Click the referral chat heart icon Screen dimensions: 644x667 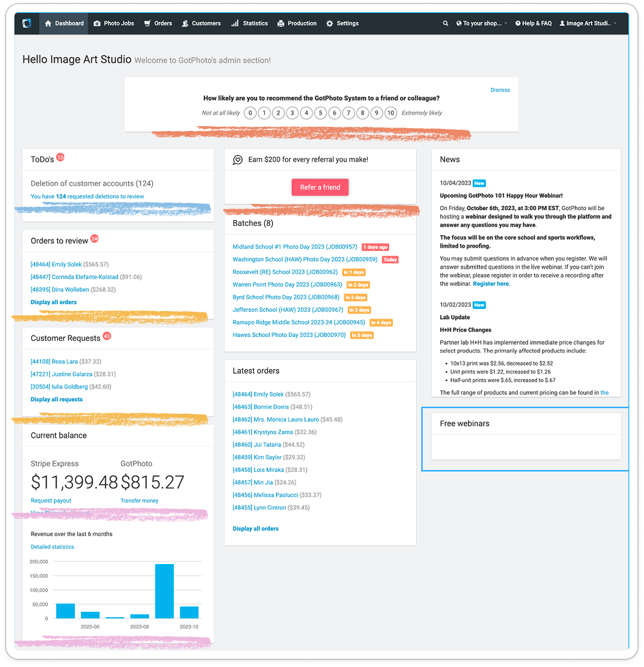pyautogui.click(x=237, y=160)
